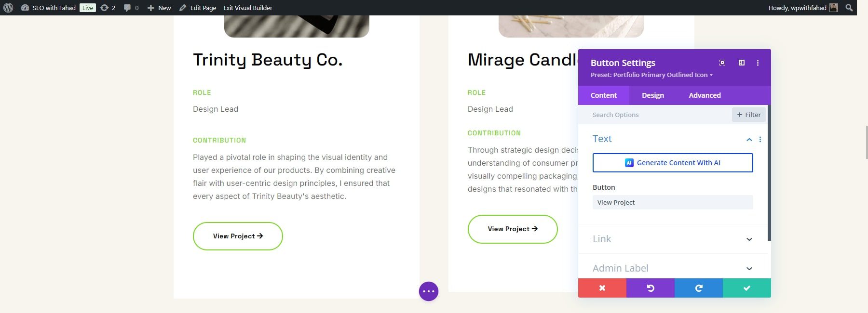Switch to the Design tab
Image resolution: width=868 pixels, height=313 pixels.
652,95
